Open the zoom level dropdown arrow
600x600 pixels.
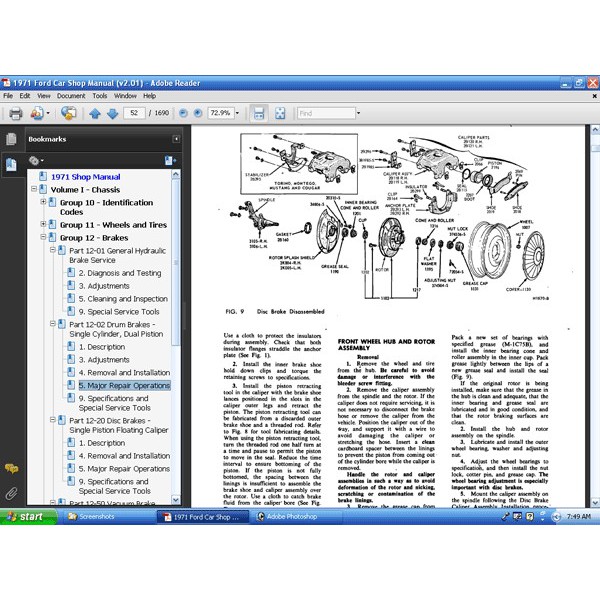[x=237, y=113]
